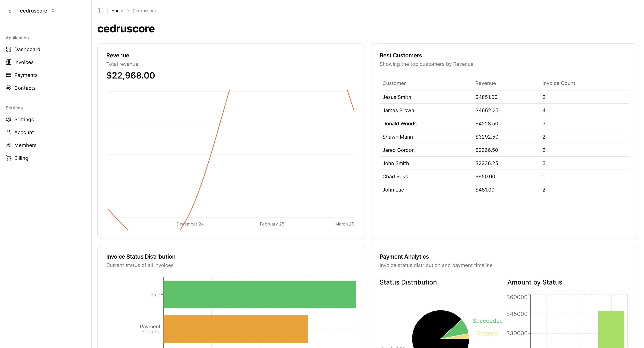Viewport: 644px width, 348px height.
Task: Click the Billing shopping cart icon
Action: point(9,158)
